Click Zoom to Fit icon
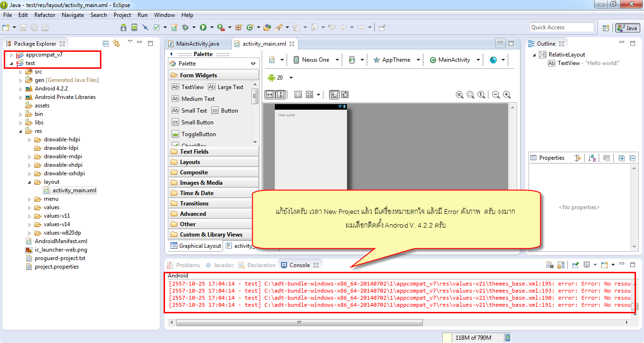Screen dimensions: 644x343 [x=471, y=95]
